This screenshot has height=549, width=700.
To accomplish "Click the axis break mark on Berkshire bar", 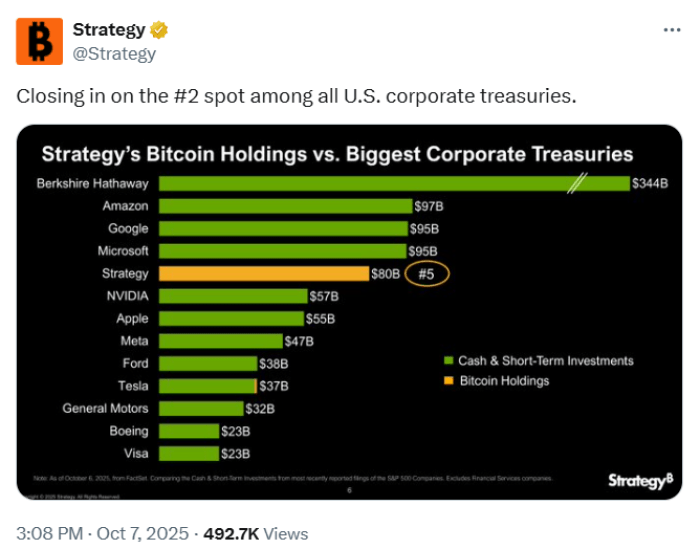I will (577, 183).
